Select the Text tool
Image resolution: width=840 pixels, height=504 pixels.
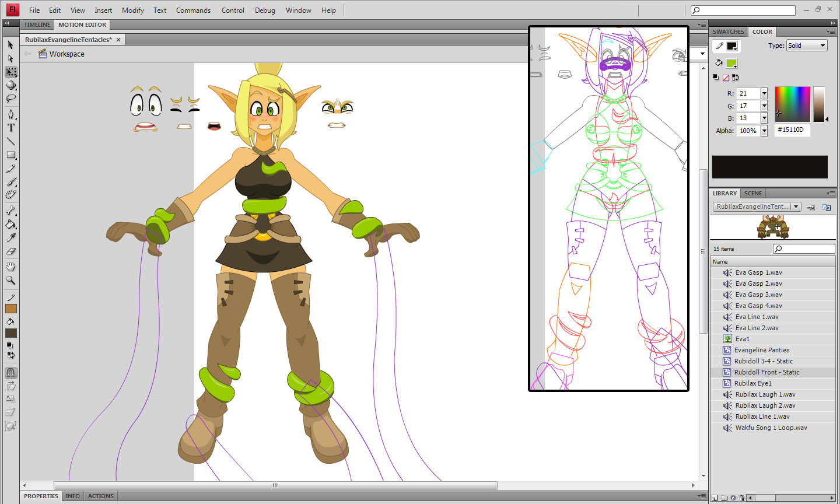(11, 128)
